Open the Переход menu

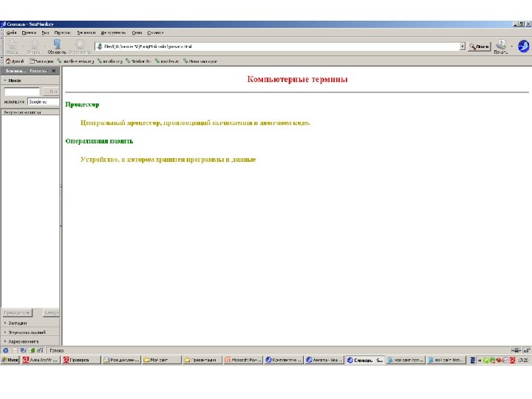pyautogui.click(x=62, y=33)
